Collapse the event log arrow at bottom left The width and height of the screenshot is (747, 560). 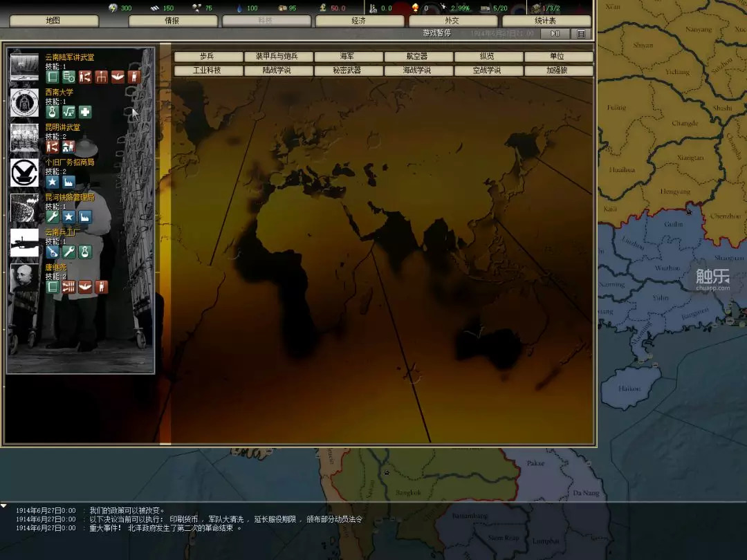coord(4,505)
